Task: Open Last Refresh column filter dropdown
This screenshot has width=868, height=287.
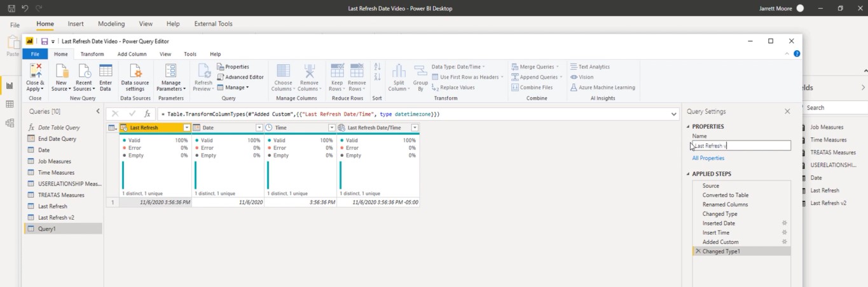Action: click(x=187, y=128)
